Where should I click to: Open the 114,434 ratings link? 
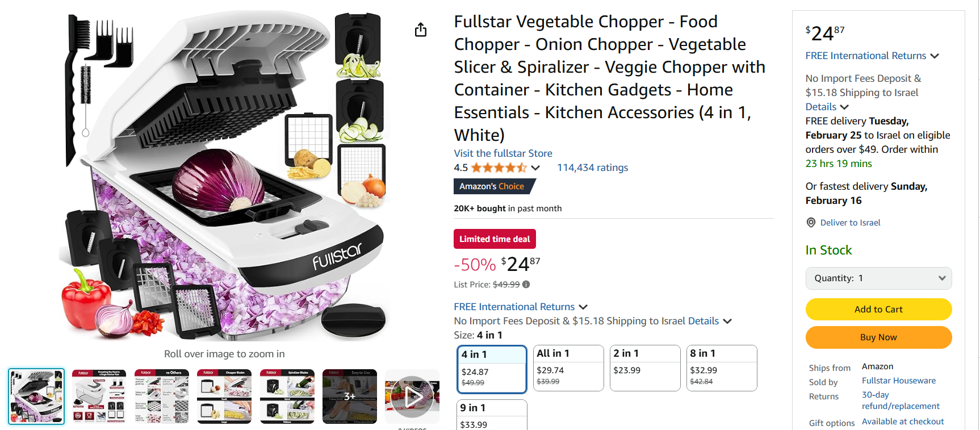coord(592,168)
